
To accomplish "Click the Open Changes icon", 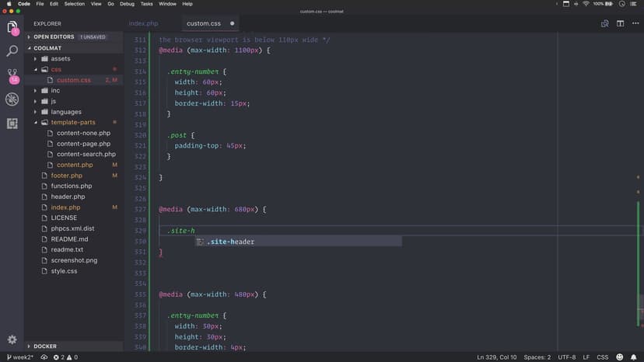I will pos(604,23).
